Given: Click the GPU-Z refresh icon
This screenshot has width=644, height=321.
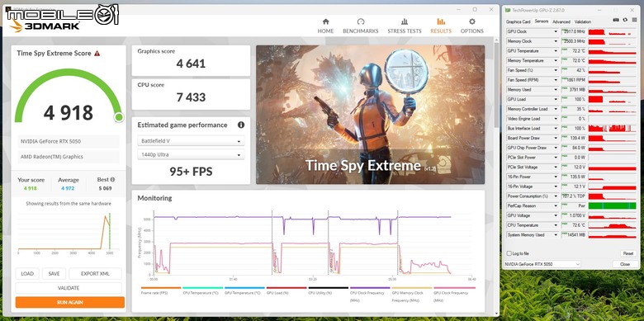Looking at the screenshot, I should pos(625,20).
